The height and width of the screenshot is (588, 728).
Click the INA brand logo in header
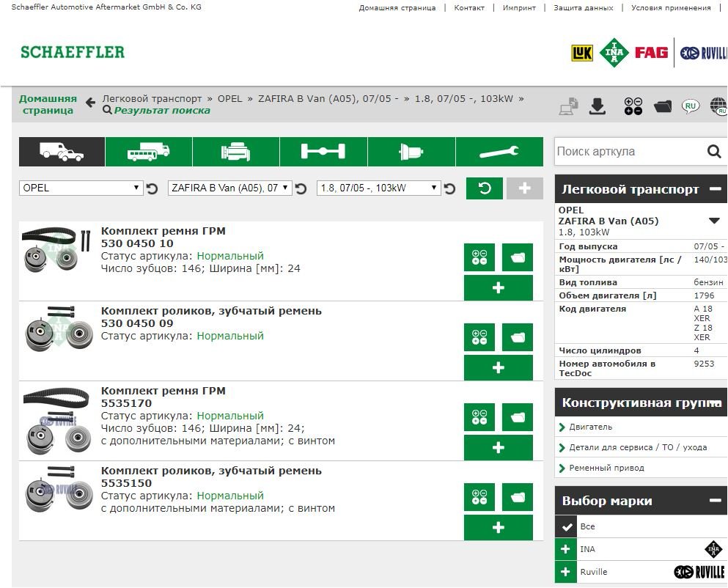pos(614,53)
